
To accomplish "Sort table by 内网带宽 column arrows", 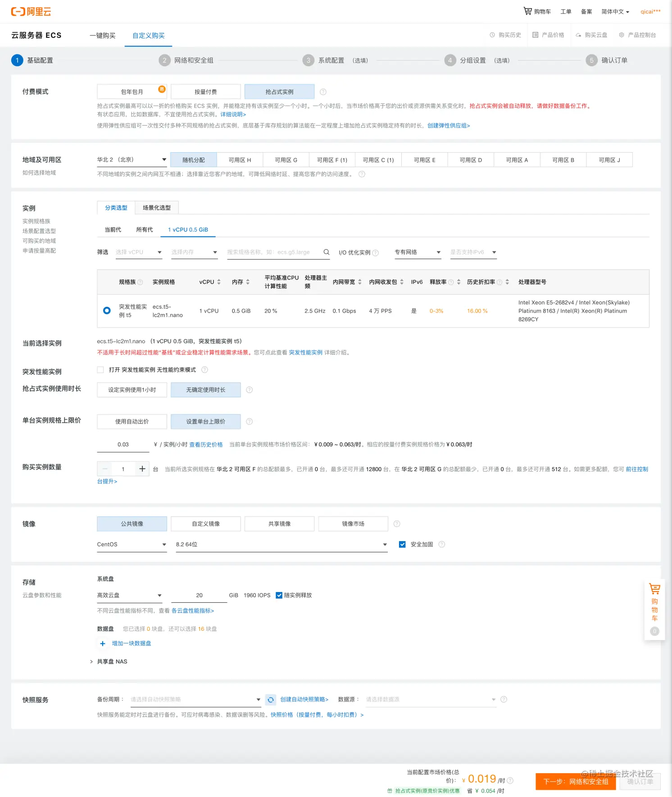I will pyautogui.click(x=360, y=282).
